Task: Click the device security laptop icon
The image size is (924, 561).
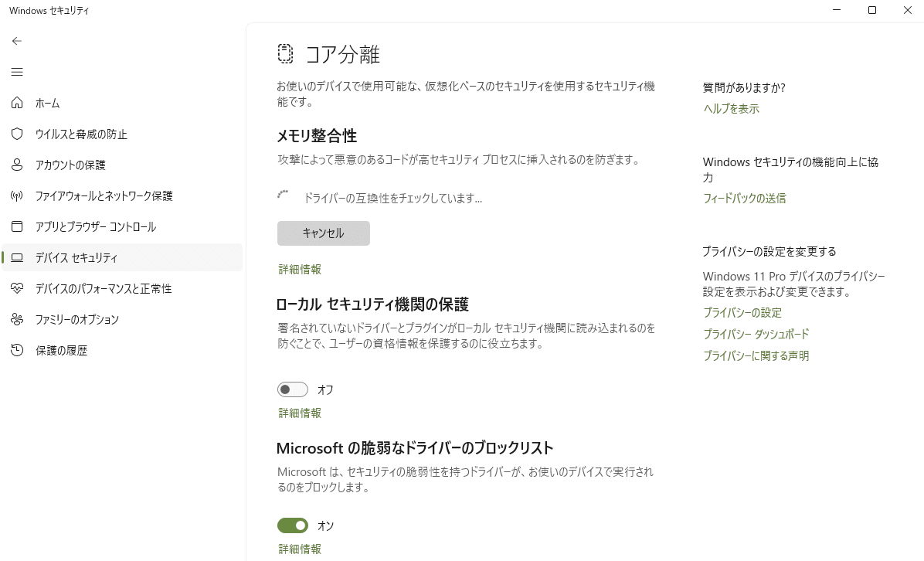Action: tap(17, 257)
